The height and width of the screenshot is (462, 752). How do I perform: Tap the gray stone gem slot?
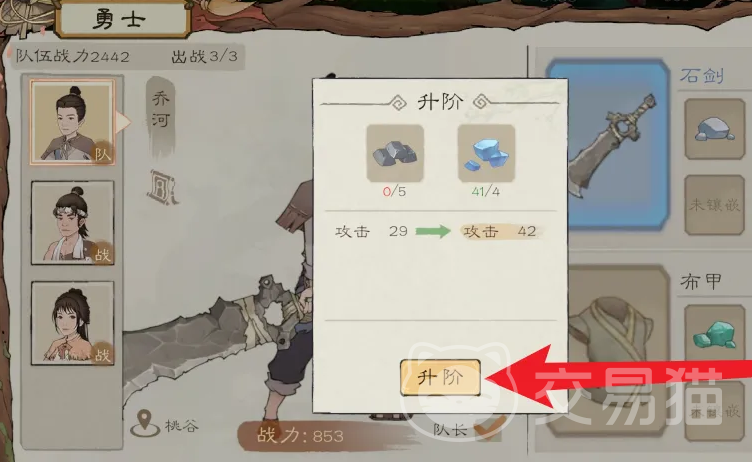click(x=714, y=129)
